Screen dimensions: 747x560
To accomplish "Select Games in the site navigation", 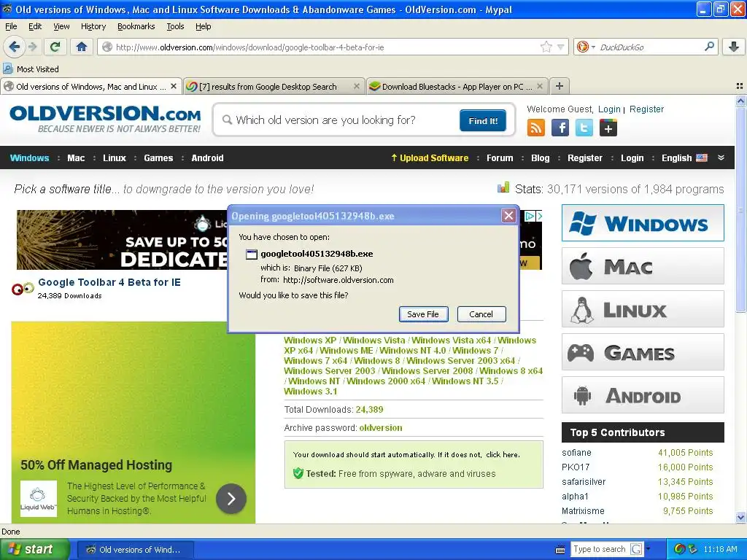I will (x=158, y=157).
